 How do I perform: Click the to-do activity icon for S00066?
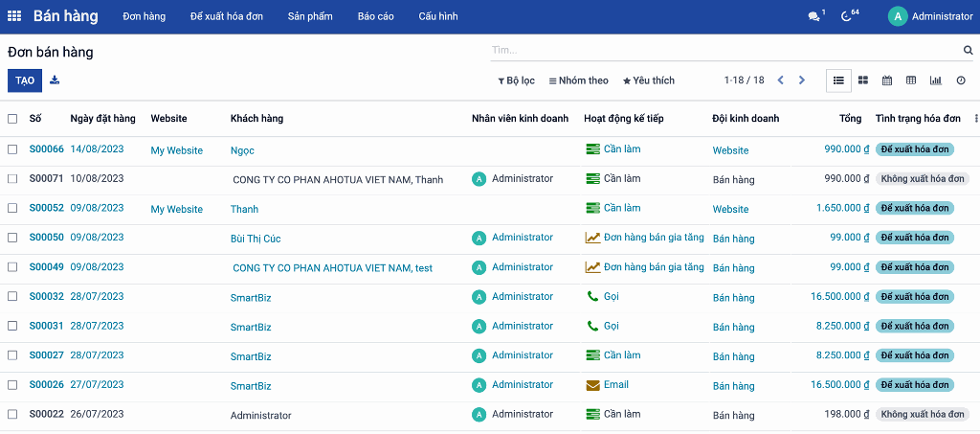592,149
